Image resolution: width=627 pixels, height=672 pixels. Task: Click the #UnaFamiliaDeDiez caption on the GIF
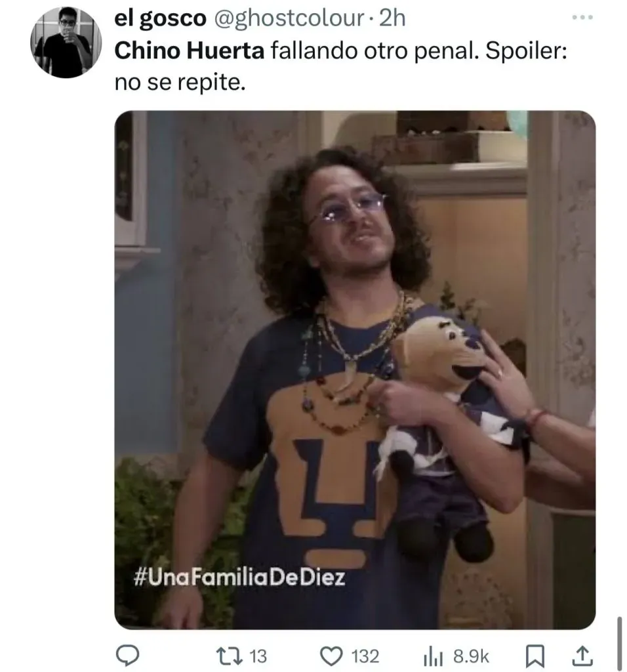(x=239, y=577)
